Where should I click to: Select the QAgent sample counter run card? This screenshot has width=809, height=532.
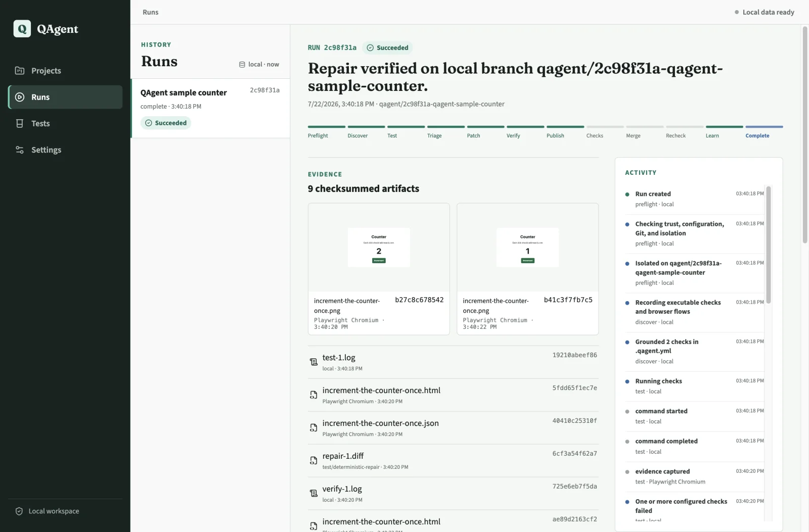tap(210, 108)
